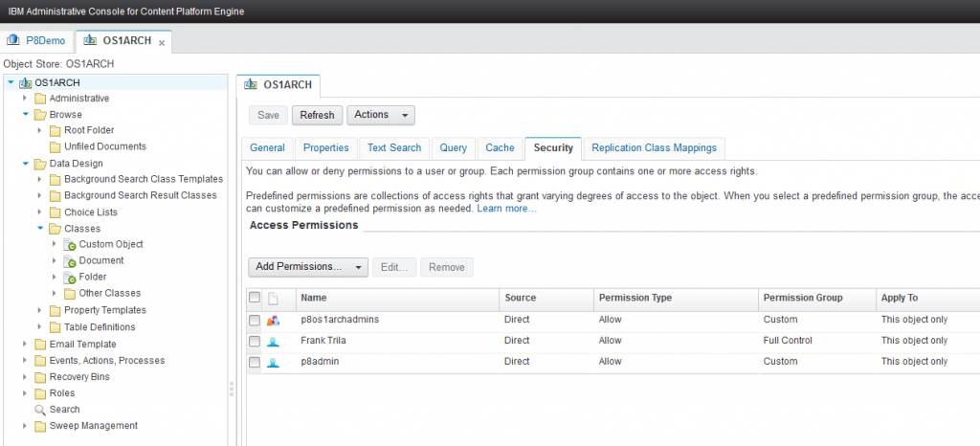This screenshot has height=446, width=980.
Task: Click the Property Templates folder icon
Action: (x=55, y=310)
